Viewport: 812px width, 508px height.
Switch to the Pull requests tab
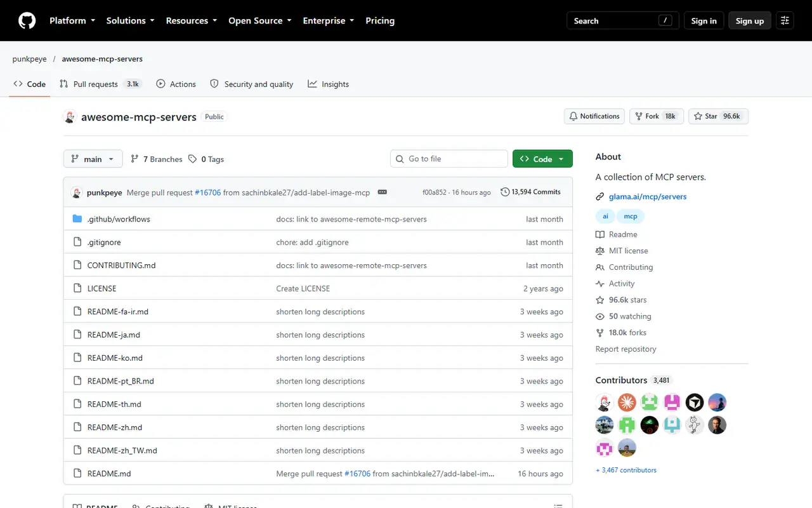pyautogui.click(x=100, y=84)
